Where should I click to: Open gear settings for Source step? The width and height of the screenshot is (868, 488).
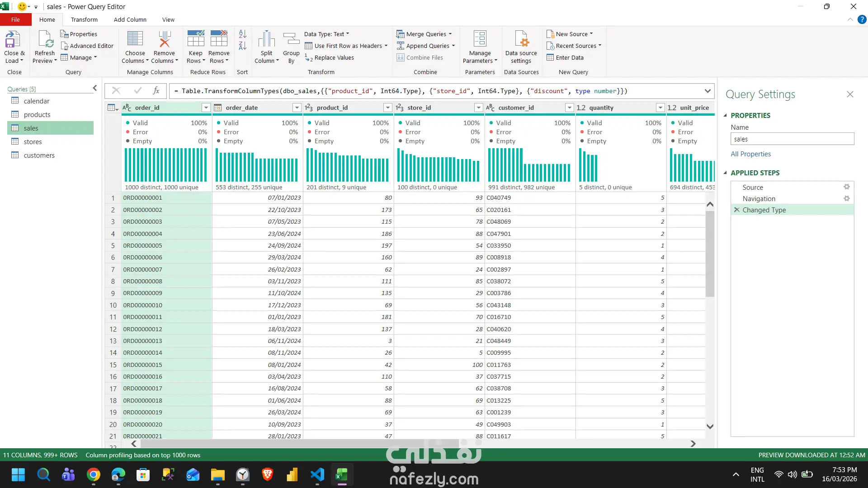847,187
